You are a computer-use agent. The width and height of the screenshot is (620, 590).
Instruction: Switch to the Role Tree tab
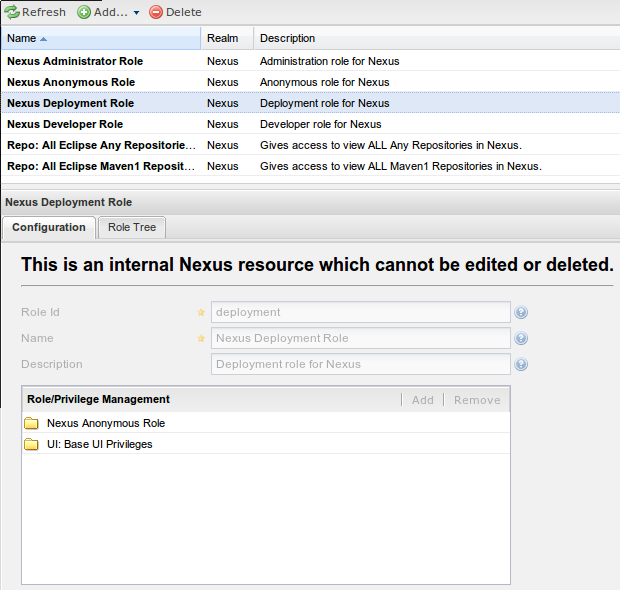pos(132,227)
